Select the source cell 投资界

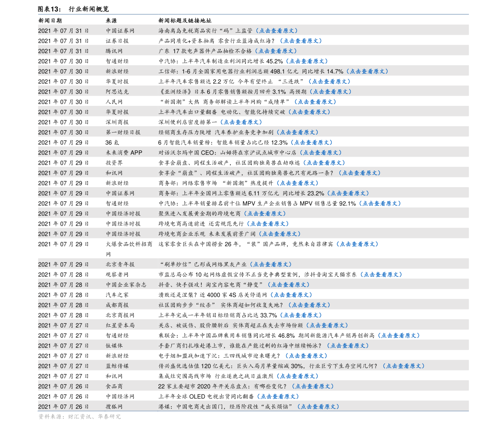coord(114,163)
